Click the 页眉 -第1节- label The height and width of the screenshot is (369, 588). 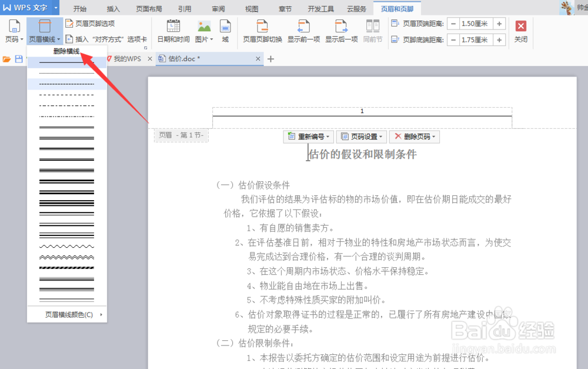click(x=181, y=135)
